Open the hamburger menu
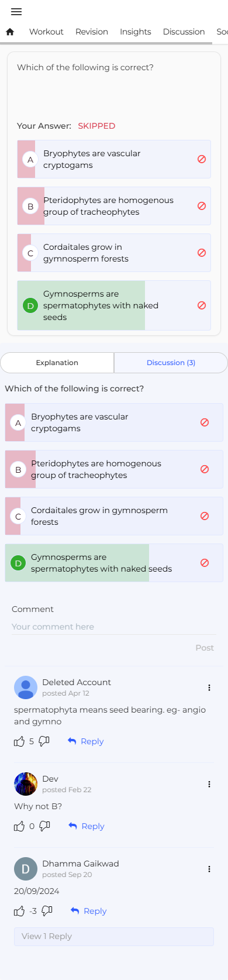This screenshot has height=980, width=228. pos(16,12)
